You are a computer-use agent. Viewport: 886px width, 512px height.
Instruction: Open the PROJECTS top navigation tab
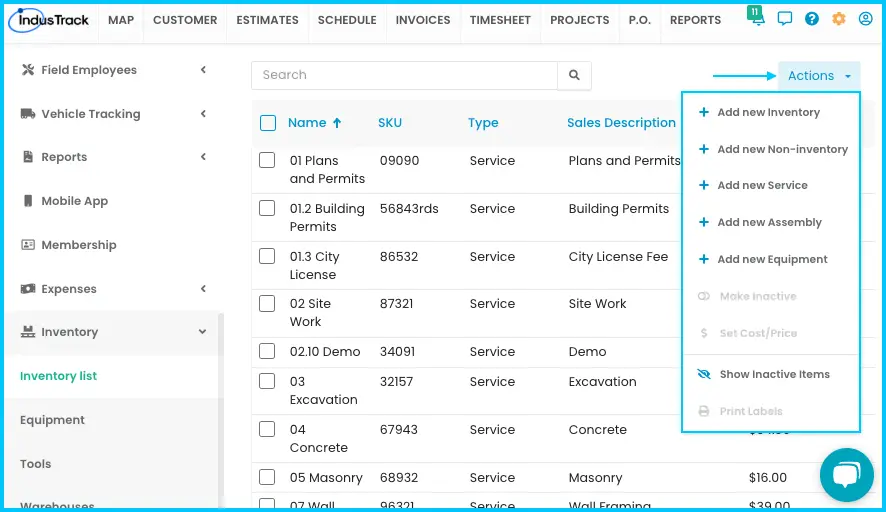580,20
